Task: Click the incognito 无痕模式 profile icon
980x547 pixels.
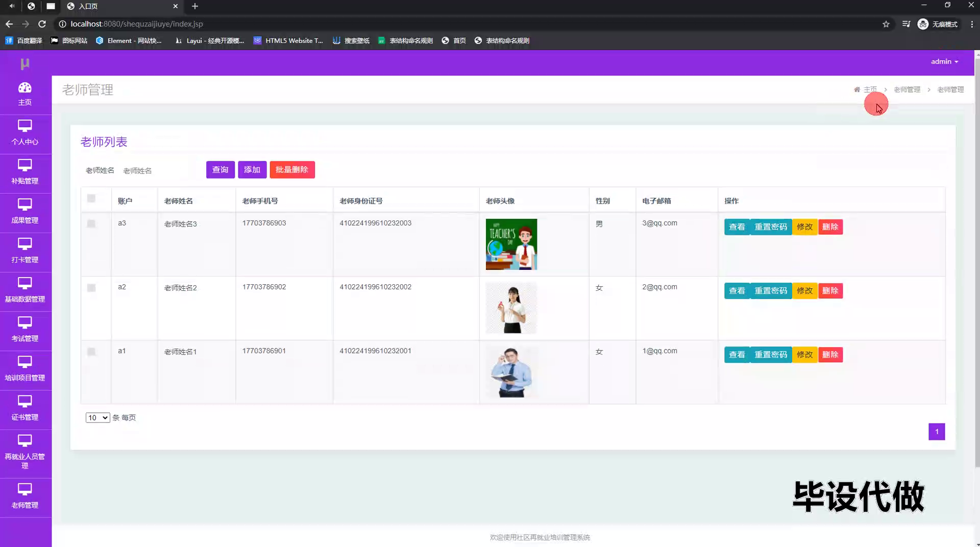Action: coord(938,24)
